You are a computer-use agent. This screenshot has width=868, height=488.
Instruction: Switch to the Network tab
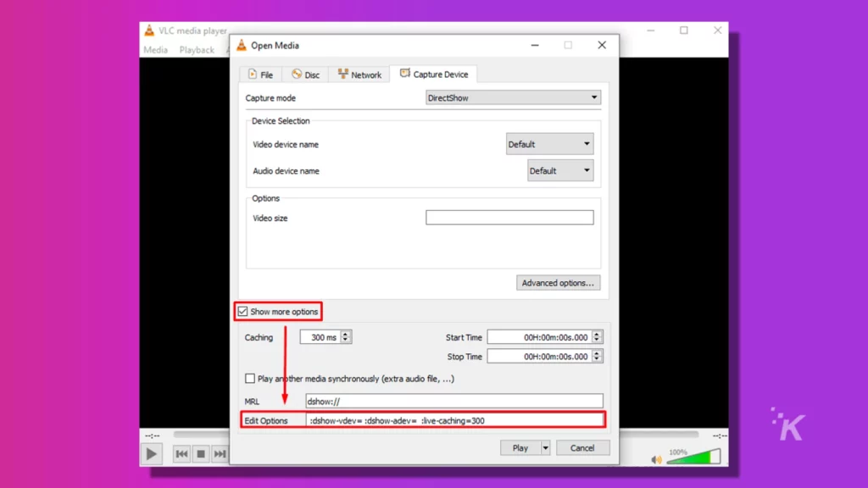[359, 75]
